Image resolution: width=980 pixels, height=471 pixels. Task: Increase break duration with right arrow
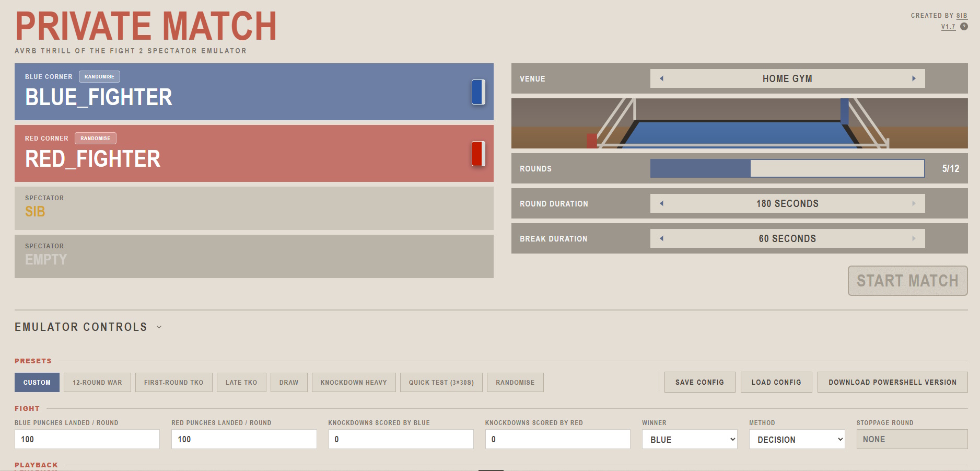914,238
